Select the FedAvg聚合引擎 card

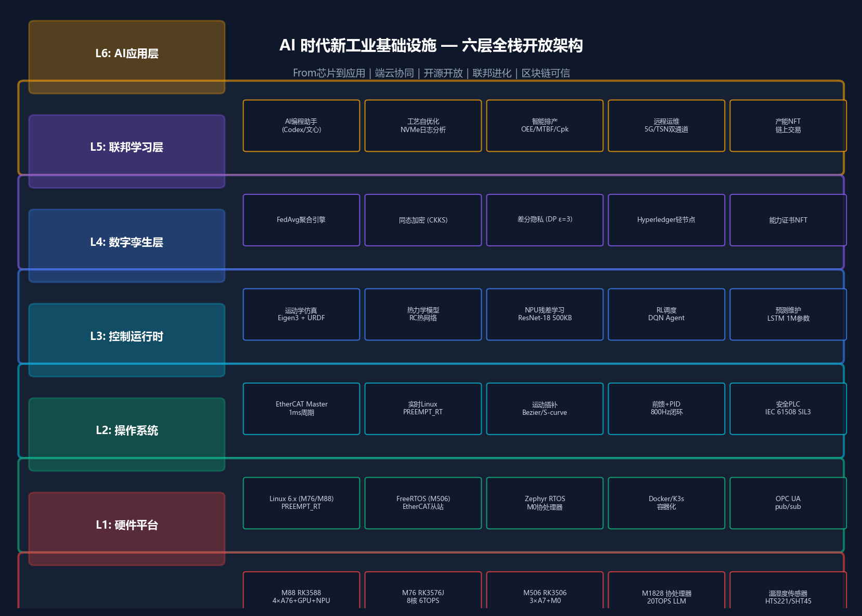[x=301, y=220]
